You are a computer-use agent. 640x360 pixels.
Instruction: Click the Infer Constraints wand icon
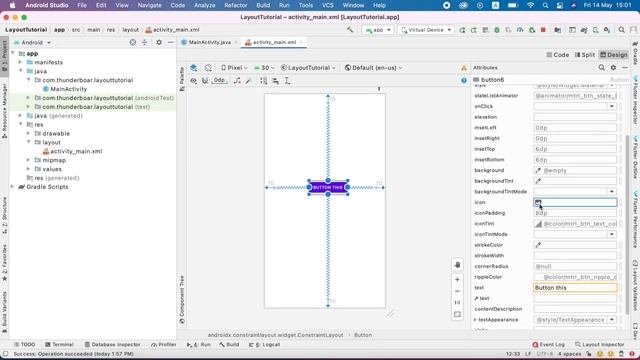pos(248,81)
